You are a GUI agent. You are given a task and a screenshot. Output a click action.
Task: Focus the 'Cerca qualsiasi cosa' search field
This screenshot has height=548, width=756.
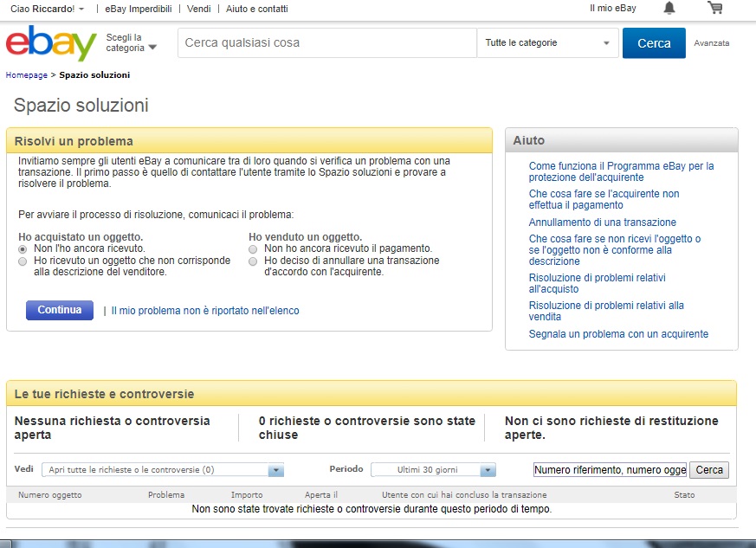pos(326,43)
